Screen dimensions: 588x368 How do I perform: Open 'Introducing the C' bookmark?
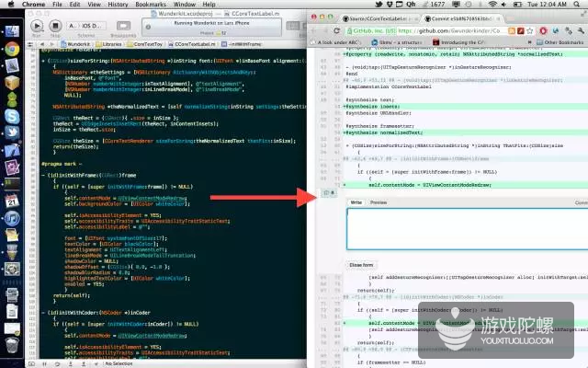tap(458, 42)
